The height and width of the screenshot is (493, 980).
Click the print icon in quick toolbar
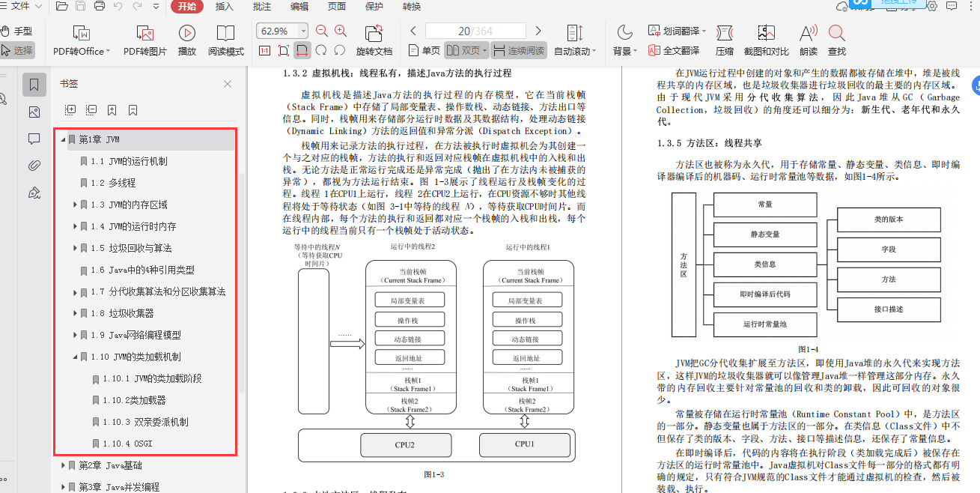100,7
